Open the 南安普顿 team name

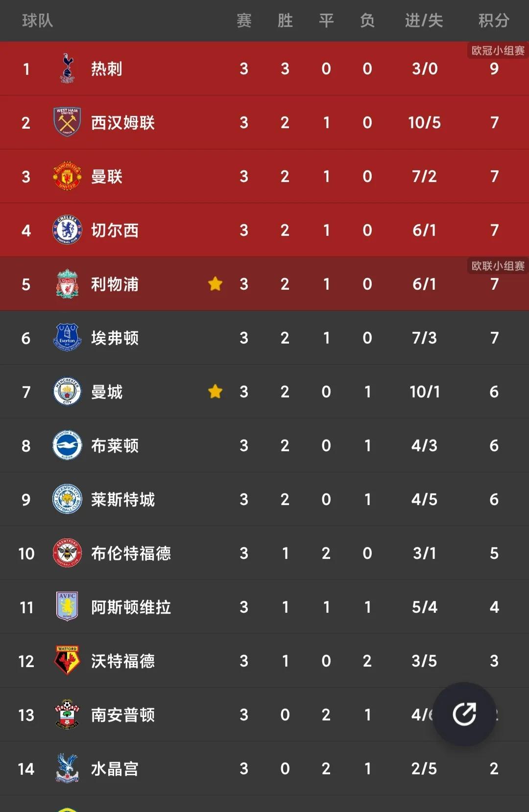point(123,715)
